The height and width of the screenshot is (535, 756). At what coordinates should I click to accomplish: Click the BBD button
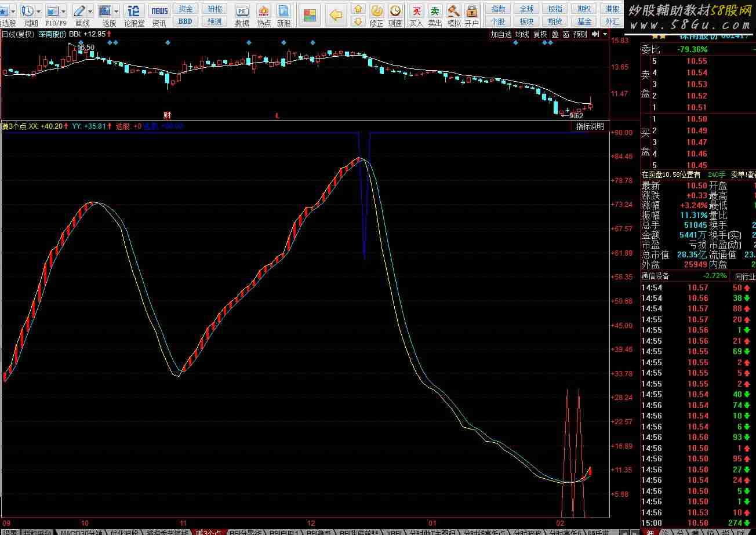(x=186, y=21)
